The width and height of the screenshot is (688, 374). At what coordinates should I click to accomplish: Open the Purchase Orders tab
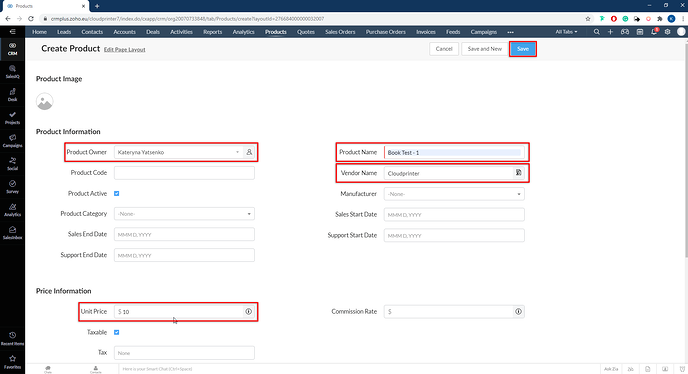pos(386,32)
